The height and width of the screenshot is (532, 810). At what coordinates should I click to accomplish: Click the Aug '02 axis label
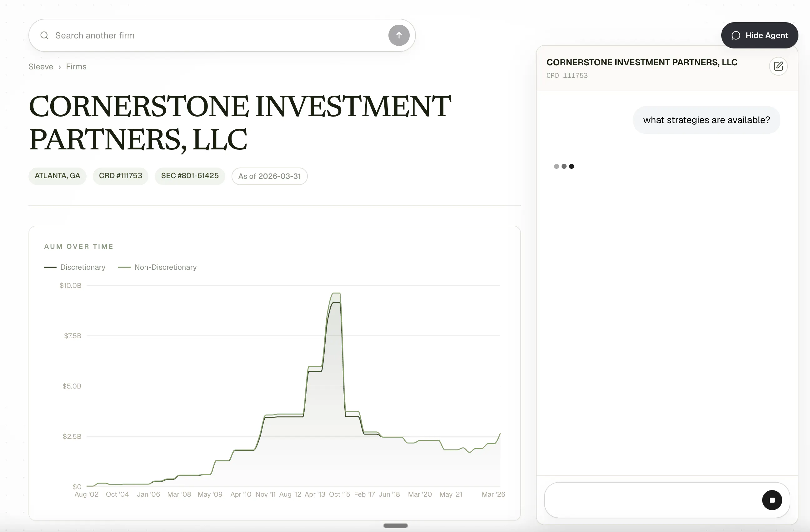click(x=87, y=494)
